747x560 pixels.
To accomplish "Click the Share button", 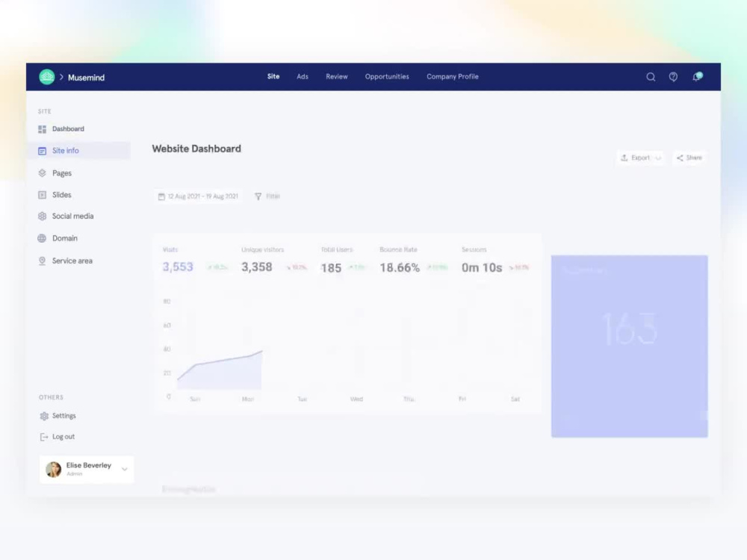I will [689, 158].
